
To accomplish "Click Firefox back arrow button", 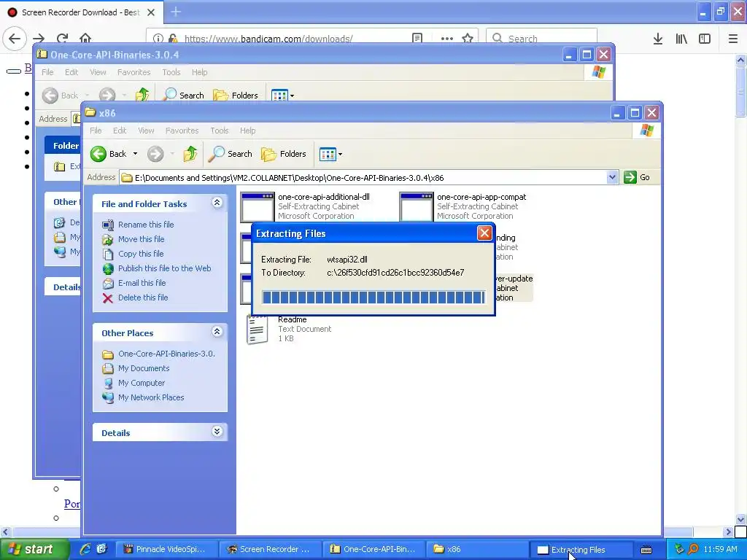I will click(15, 38).
